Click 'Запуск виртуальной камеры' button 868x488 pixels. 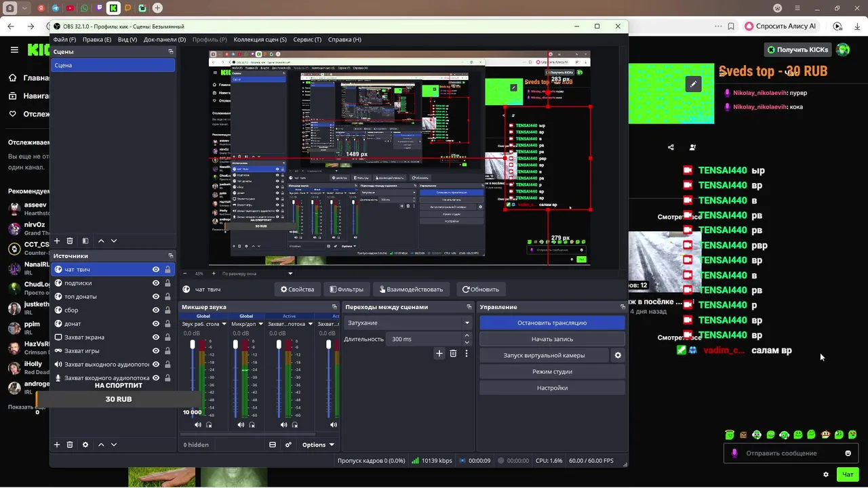(x=544, y=355)
